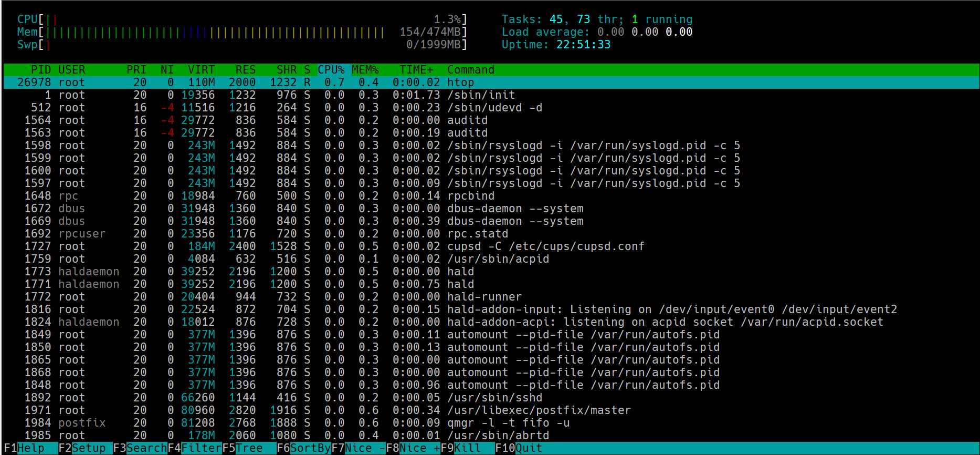Select the qmgr process row
The height and width of the screenshot is (455, 980).
coord(491,423)
